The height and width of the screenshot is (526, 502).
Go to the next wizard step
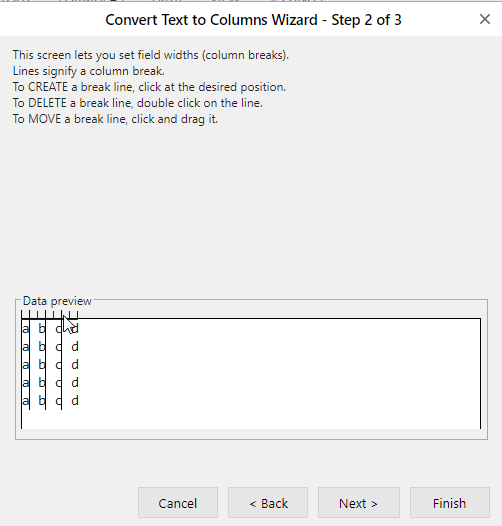359,503
